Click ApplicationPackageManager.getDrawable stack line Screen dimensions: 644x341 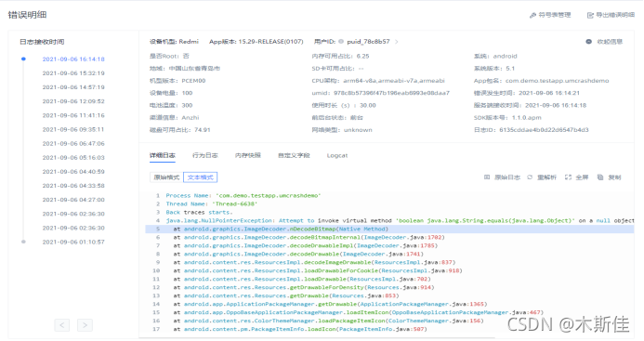[x=330, y=305]
